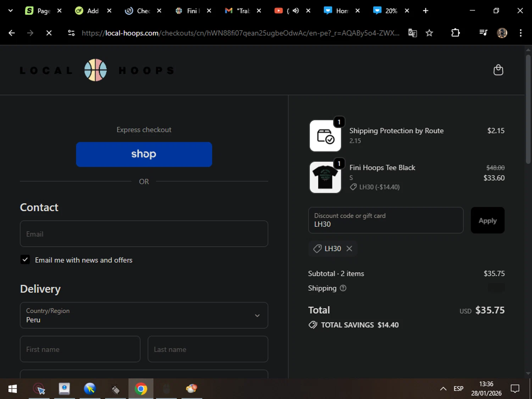Screen dimensions: 532x399
Task: Bookmark this page with the star icon
Action: click(429, 33)
